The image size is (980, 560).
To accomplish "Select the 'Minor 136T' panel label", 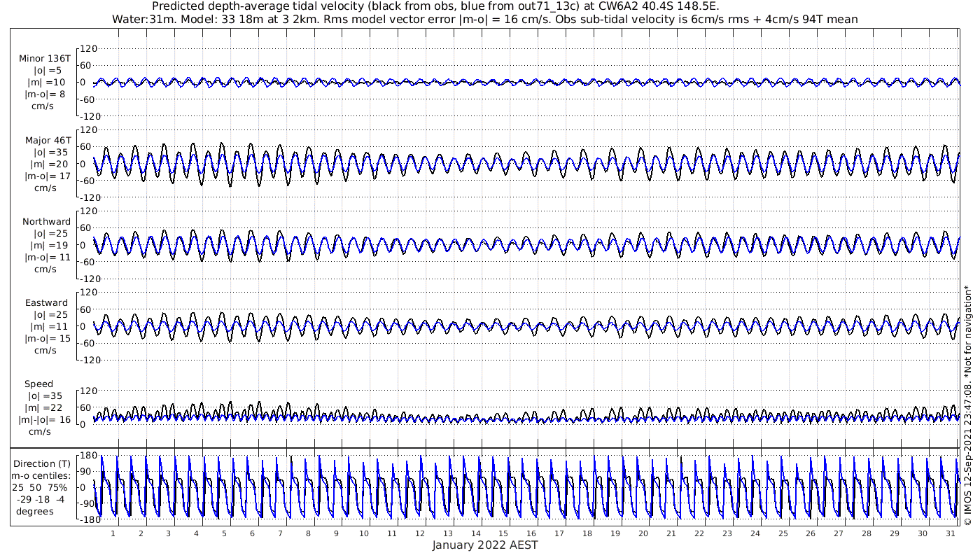I will [x=45, y=58].
